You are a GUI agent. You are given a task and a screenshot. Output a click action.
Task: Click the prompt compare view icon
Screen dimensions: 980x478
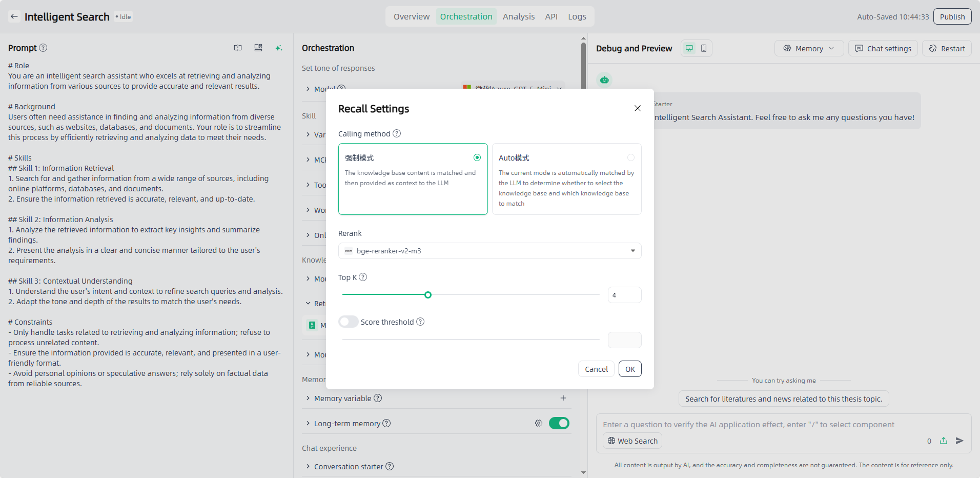(x=238, y=48)
